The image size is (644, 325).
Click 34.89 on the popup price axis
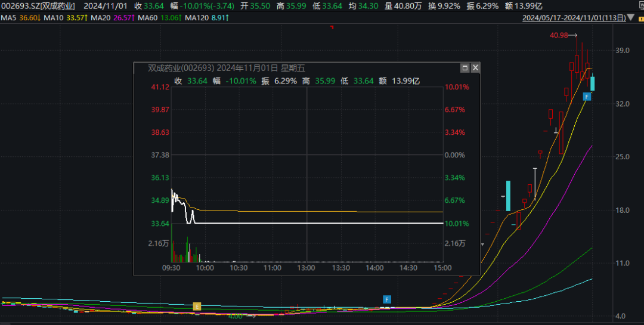pyautogui.click(x=160, y=200)
